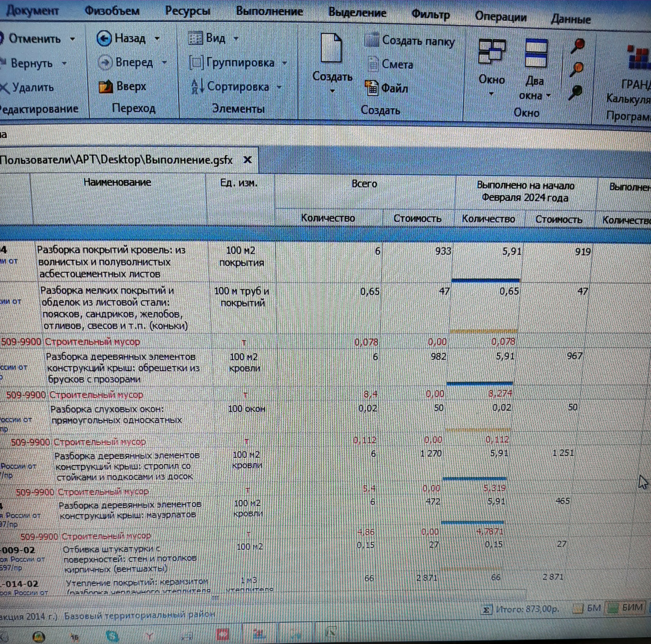Image resolution: width=651 pixels, height=644 pixels.
Task: Click the Группировка icon
Action: (x=196, y=63)
